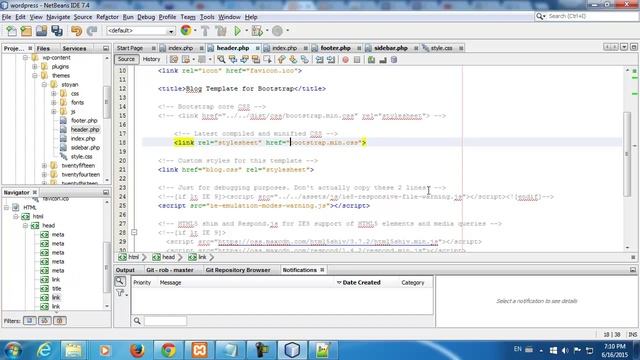
Task: Expand the css folder node
Action: coord(53,93)
